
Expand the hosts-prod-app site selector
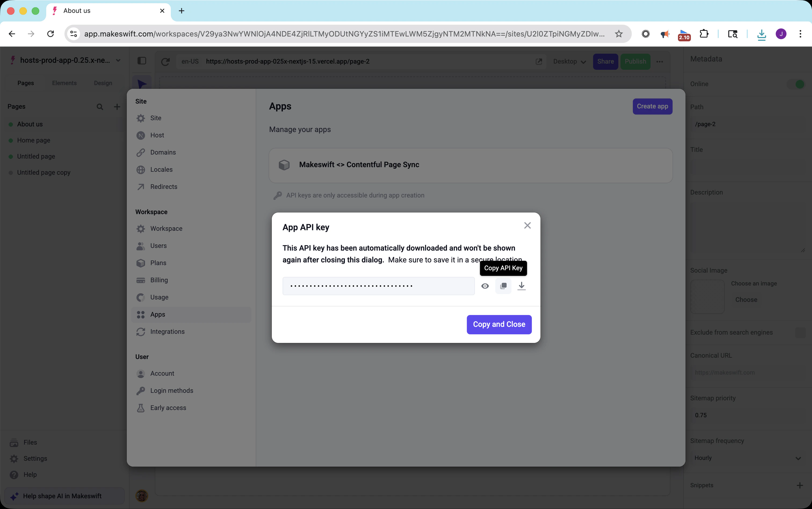point(118,60)
